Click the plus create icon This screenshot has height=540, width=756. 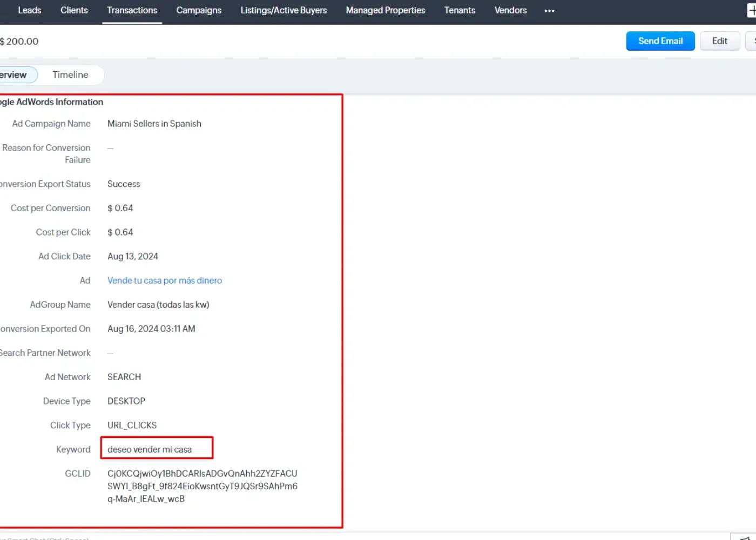pos(751,11)
